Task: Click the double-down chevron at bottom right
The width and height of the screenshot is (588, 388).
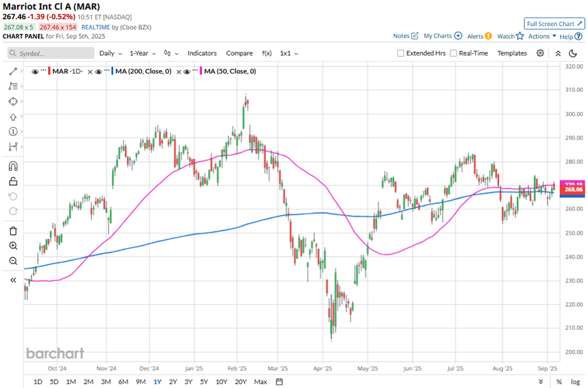Action: click(540, 382)
